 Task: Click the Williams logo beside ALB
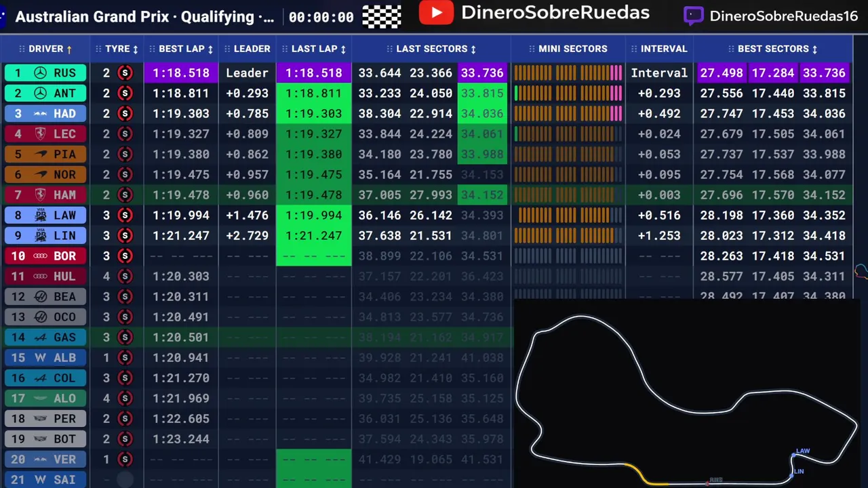pyautogui.click(x=40, y=357)
